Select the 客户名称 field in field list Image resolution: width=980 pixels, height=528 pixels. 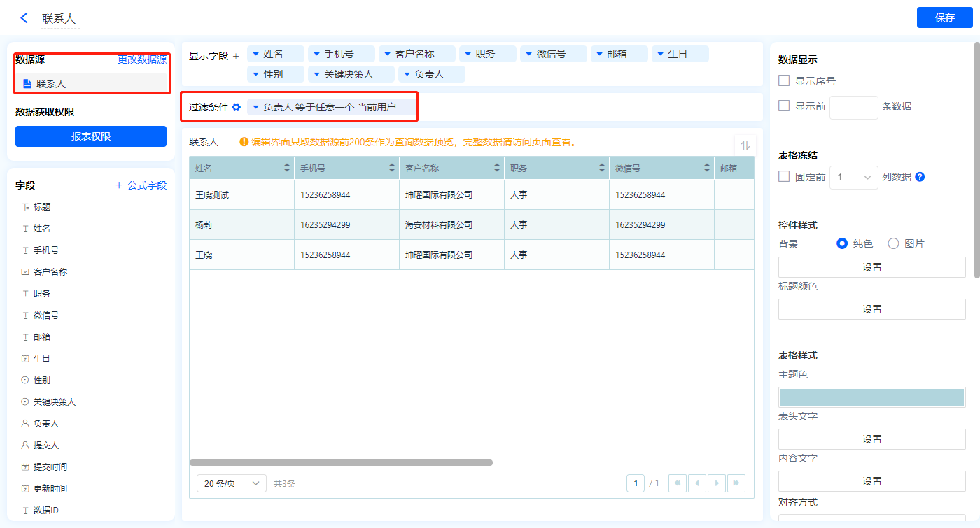[50, 271]
